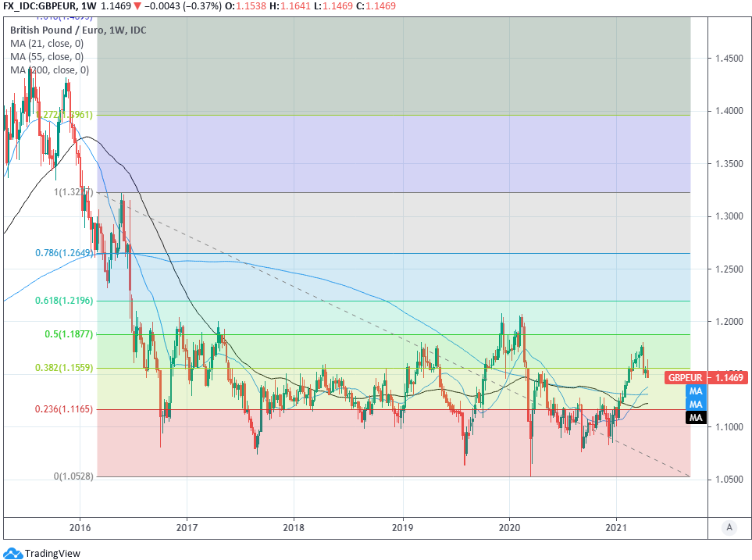Pick the 0.382(1.1559) retracement label
752x560 pixels.
64,368
